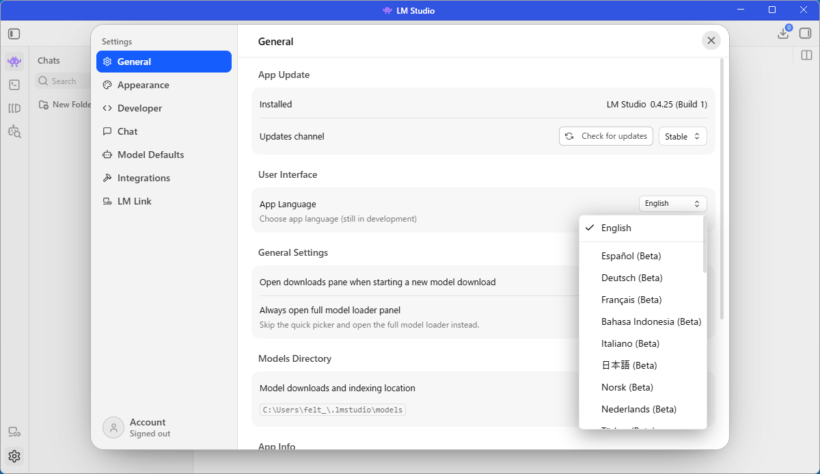Open the Chat settings tab

(164, 131)
